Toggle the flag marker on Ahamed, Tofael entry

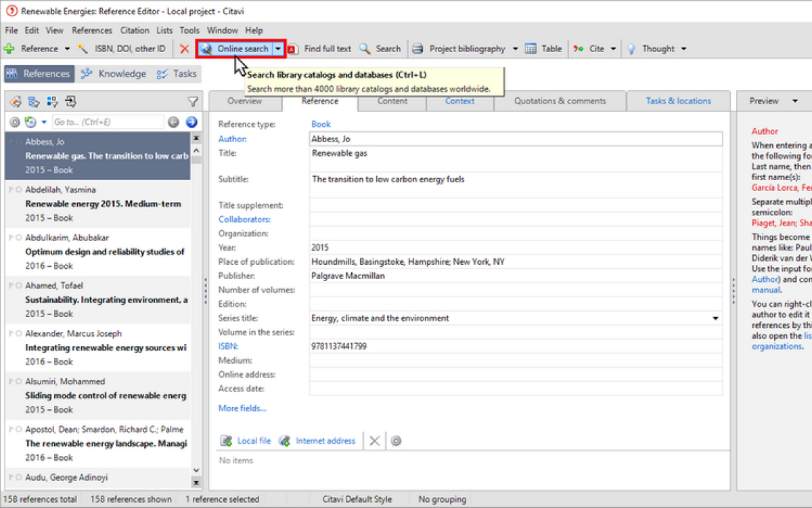[11, 286]
